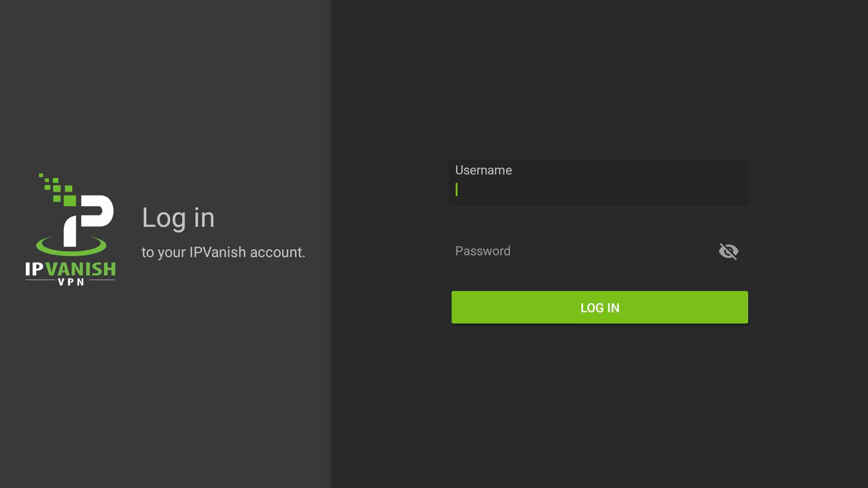Click "to your IPVanish account." text
The image size is (868, 488).
[223, 252]
